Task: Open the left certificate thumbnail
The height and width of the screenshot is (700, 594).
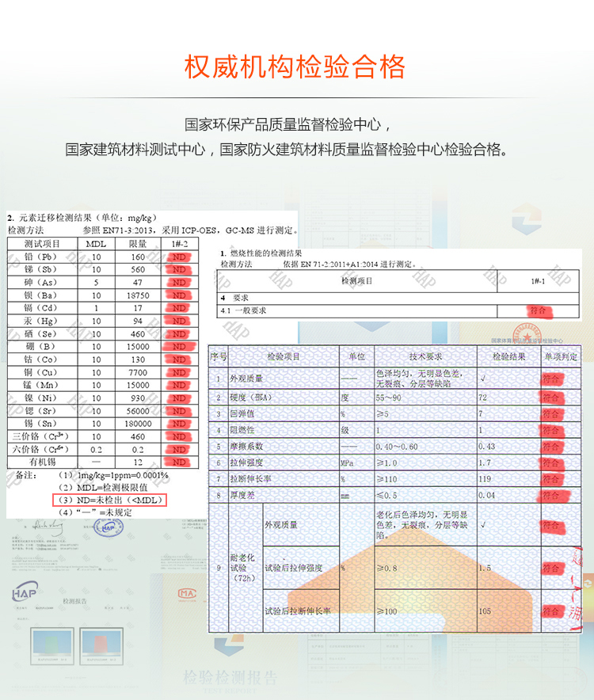Action: click(x=53, y=646)
